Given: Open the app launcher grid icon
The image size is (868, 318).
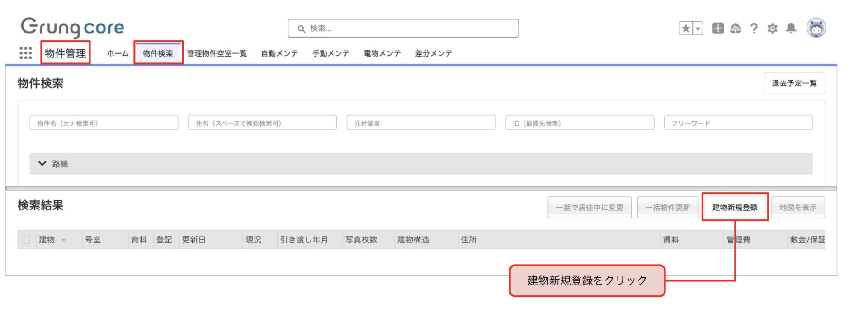Looking at the screenshot, I should click(x=26, y=53).
